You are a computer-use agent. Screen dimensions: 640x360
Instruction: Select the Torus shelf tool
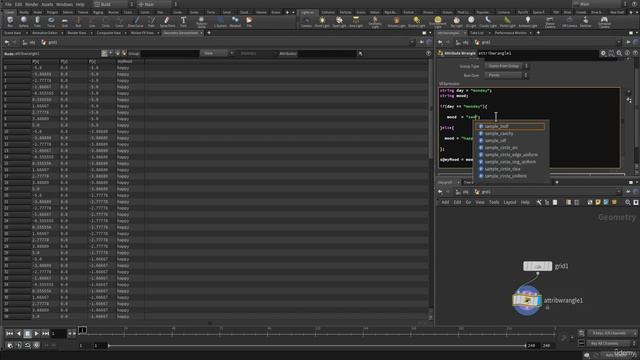[x=51, y=22]
